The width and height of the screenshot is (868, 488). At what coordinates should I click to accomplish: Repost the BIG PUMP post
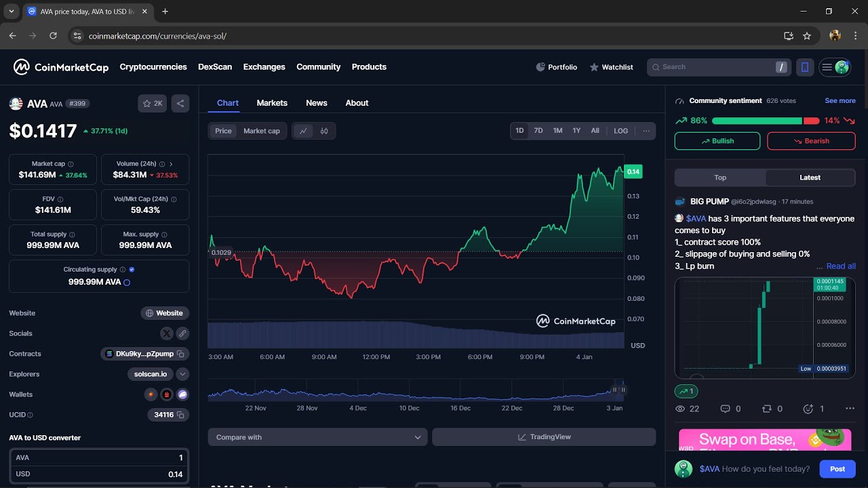pyautogui.click(x=767, y=409)
